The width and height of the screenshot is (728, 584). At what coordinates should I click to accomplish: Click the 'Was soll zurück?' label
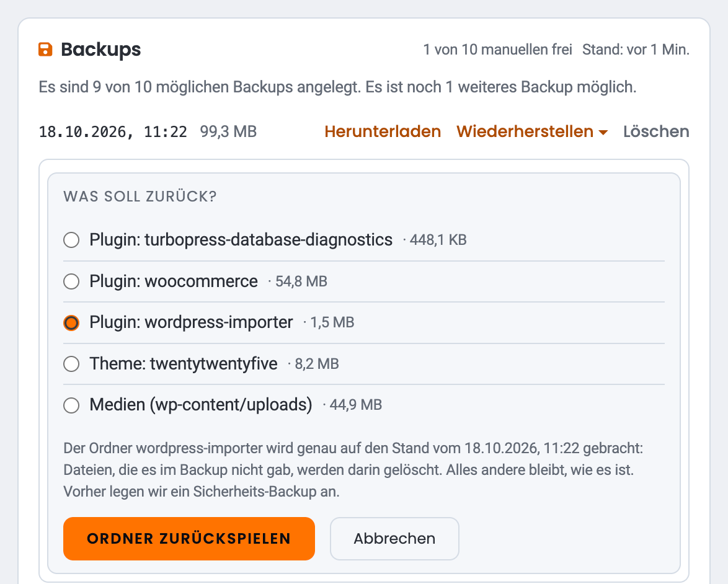coord(140,197)
